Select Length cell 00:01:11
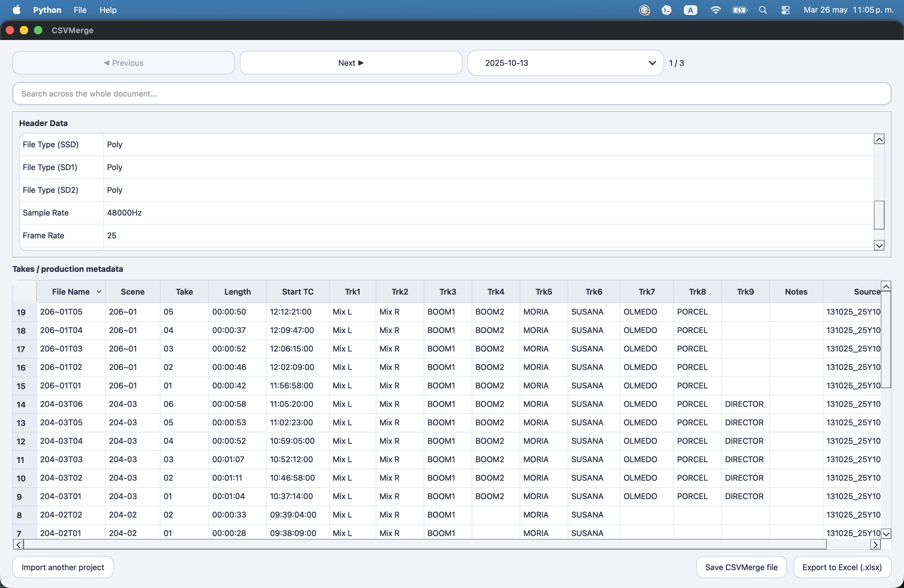The height and width of the screenshot is (588, 904). click(x=237, y=478)
